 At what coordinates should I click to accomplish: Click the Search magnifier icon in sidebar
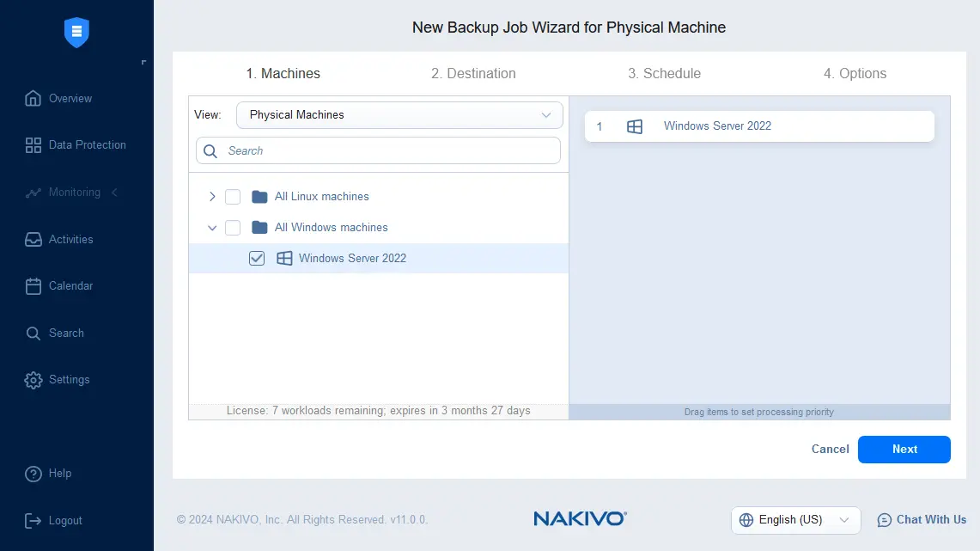click(33, 334)
